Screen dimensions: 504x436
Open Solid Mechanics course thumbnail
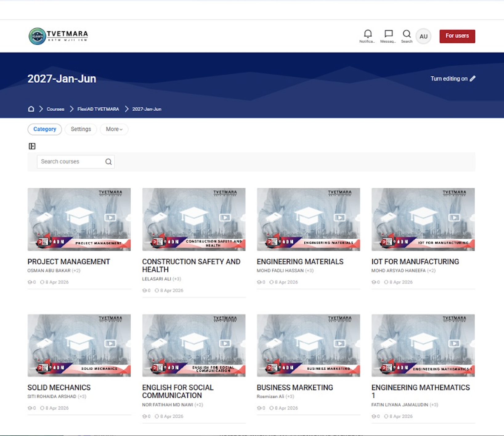(x=79, y=345)
